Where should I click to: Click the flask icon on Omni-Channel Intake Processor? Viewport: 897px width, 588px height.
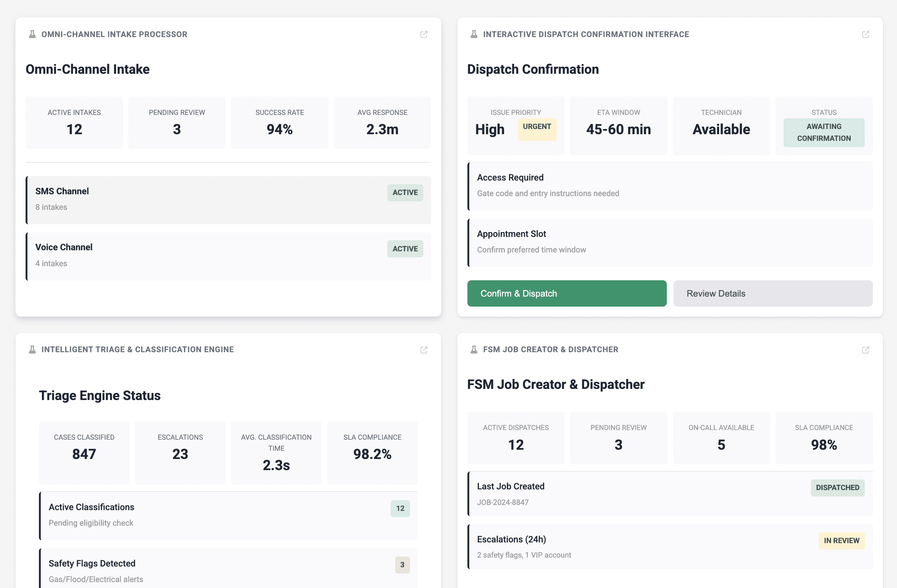(32, 34)
